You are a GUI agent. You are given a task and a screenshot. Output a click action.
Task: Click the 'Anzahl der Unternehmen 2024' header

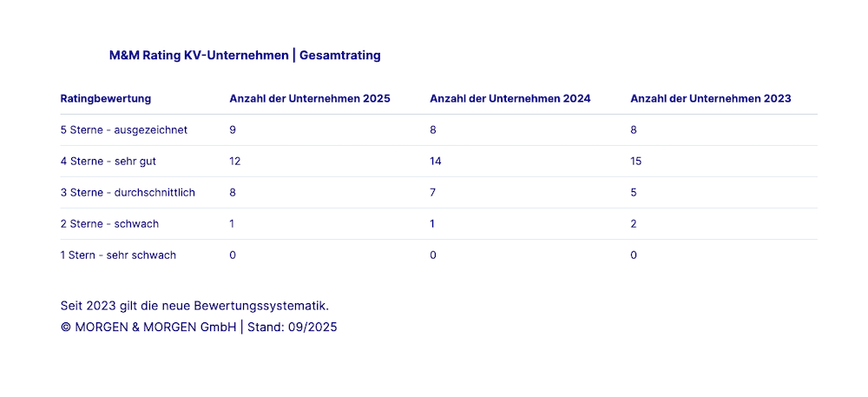(510, 99)
